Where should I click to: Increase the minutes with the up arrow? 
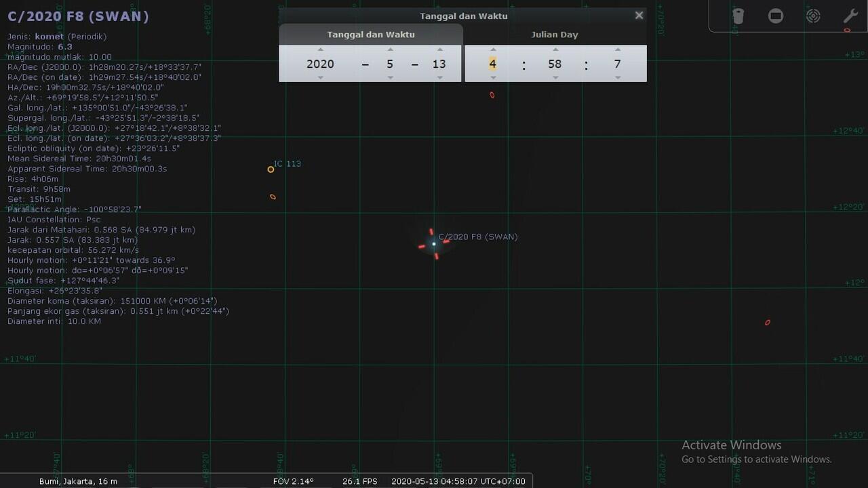coord(555,49)
